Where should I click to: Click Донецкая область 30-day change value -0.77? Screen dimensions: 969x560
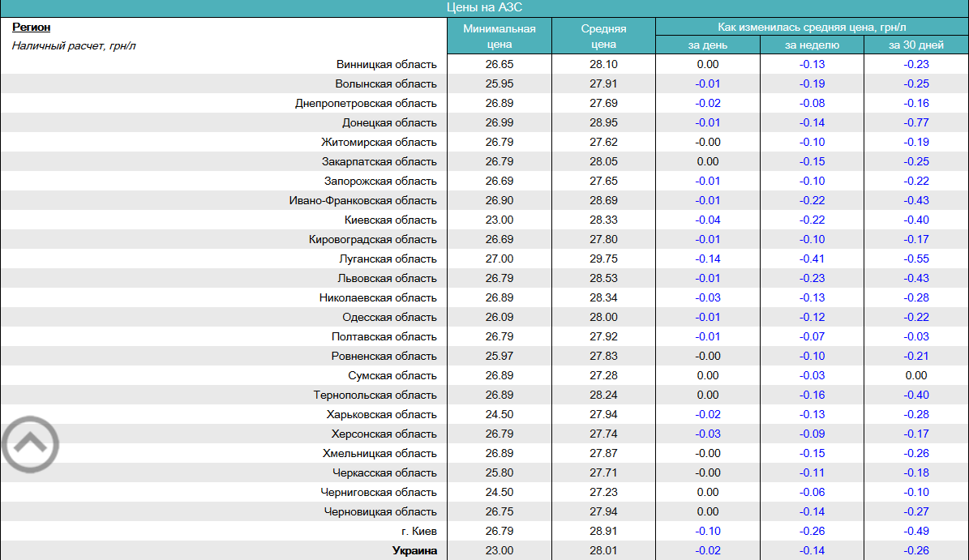(916, 122)
